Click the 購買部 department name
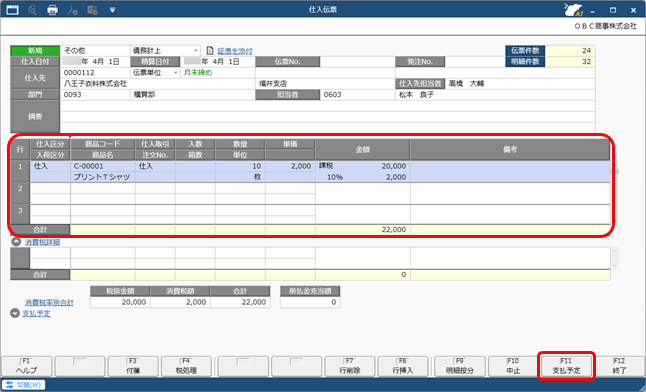646x392 pixels. 144,95
